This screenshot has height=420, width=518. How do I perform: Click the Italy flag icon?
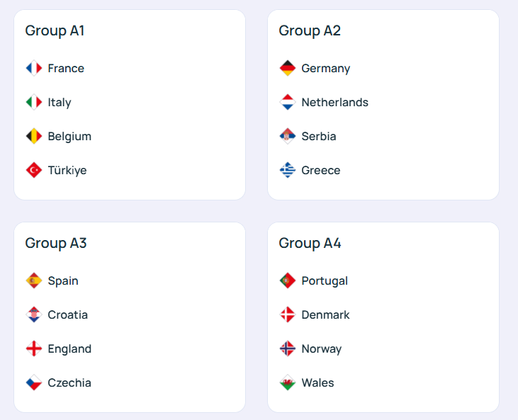coord(34,102)
